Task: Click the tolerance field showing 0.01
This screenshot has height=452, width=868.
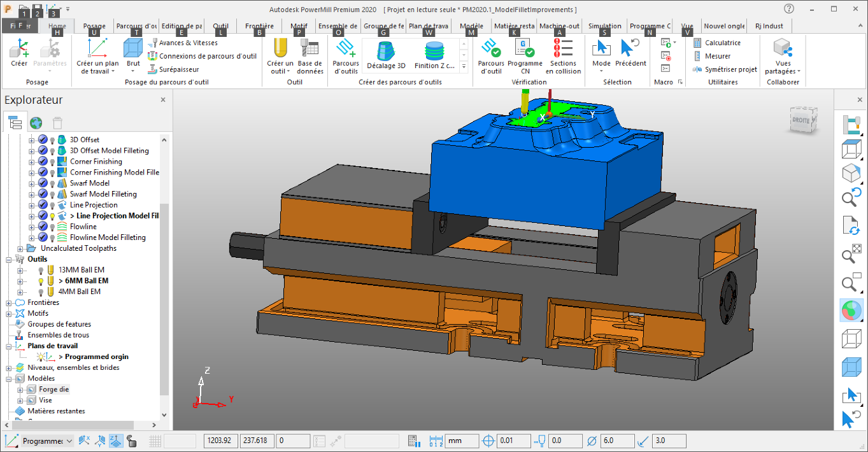Action: 513,441
